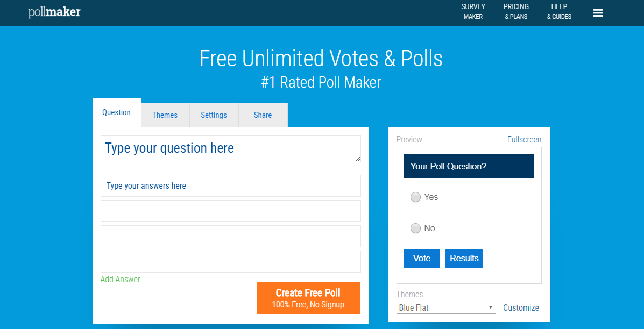Open Fullscreen preview link
Screen dimensions: 644x329
click(524, 139)
